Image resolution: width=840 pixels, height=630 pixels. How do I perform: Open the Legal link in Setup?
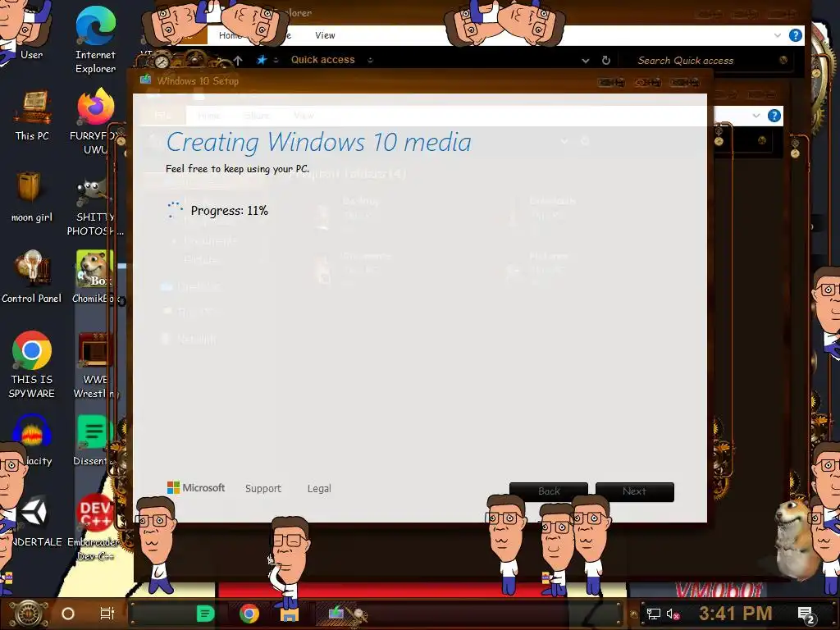point(319,489)
